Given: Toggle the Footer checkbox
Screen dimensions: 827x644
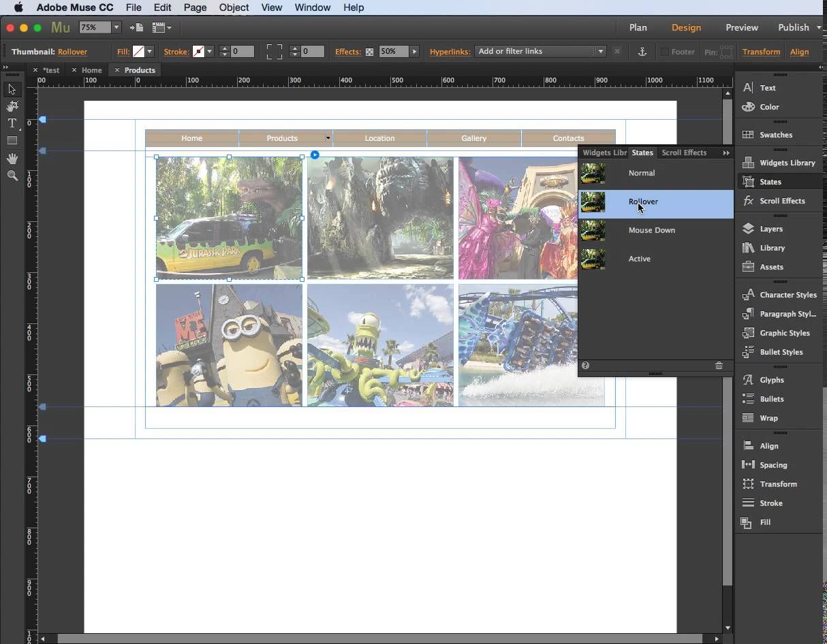Looking at the screenshot, I should tap(664, 52).
